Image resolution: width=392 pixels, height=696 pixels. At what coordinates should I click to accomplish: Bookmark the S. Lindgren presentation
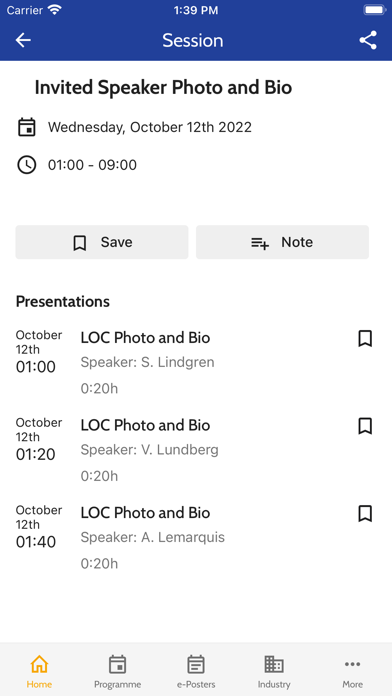(x=365, y=339)
